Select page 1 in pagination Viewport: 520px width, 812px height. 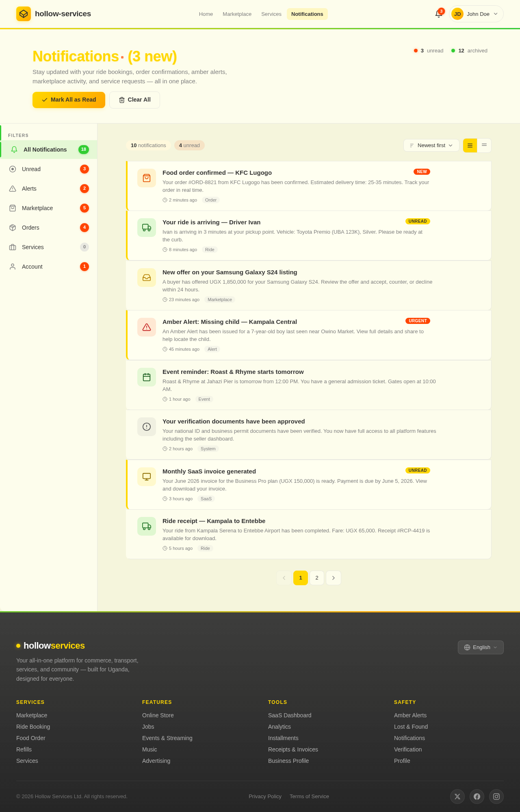301,578
